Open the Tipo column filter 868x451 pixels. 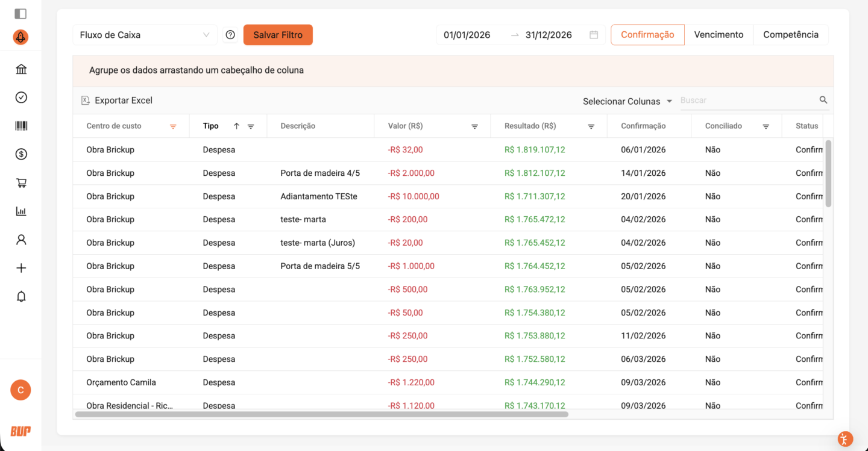coord(251,126)
